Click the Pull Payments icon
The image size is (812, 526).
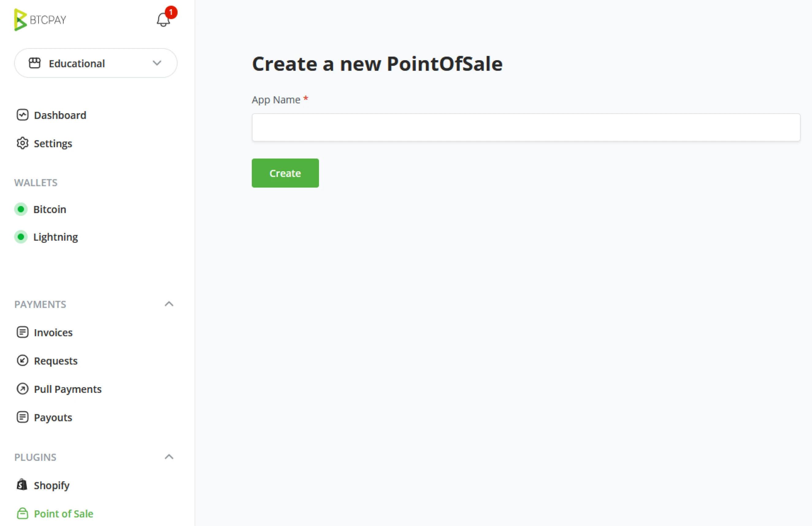pyautogui.click(x=22, y=389)
